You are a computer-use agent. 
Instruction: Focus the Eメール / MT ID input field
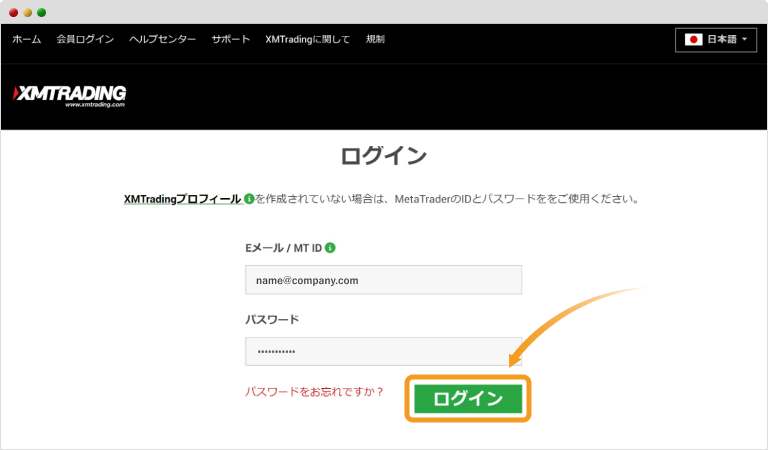pos(384,280)
